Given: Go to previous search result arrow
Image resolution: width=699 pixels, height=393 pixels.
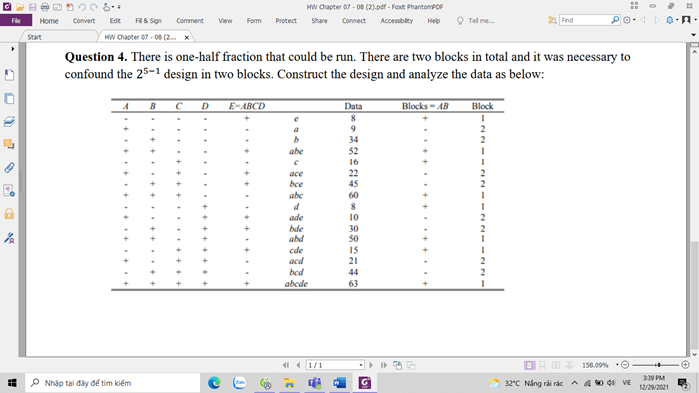Looking at the screenshot, I should pyautogui.click(x=643, y=20).
